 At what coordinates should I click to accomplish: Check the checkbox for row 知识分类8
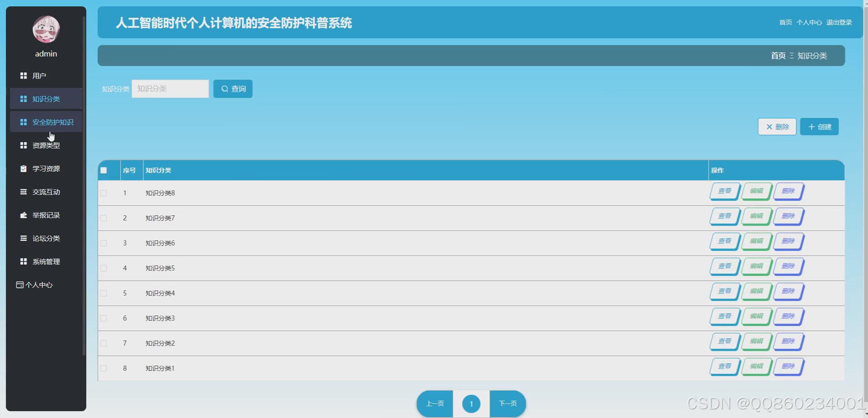104,193
